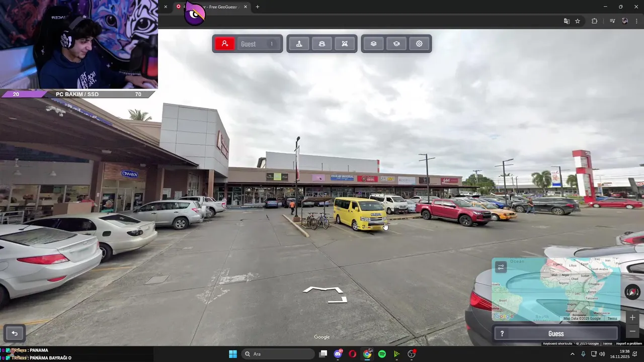Image resolution: width=644 pixels, height=362 pixels.
Task: Open Discord from the taskbar
Action: [338, 354]
